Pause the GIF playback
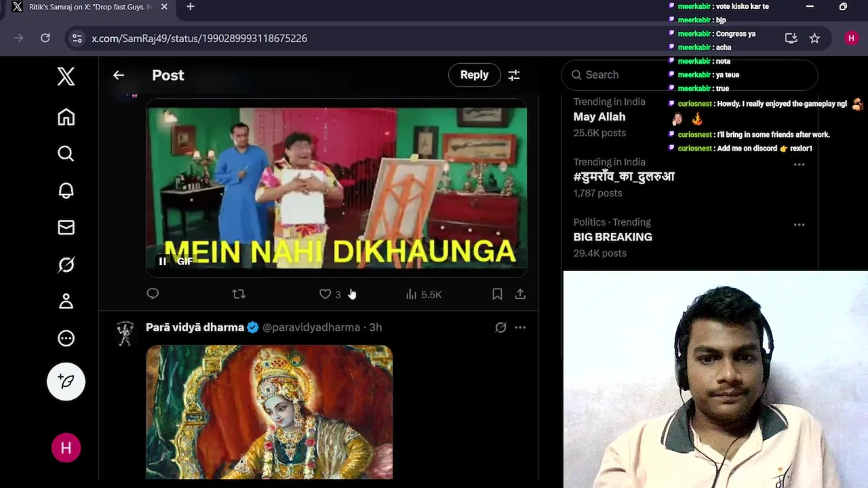 162,261
